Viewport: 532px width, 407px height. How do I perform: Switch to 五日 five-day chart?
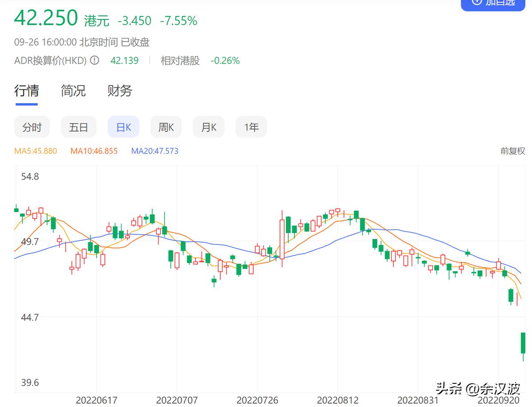click(x=78, y=127)
